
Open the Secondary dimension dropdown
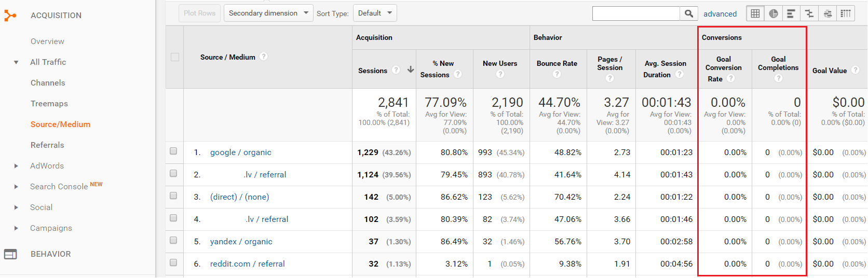[268, 13]
